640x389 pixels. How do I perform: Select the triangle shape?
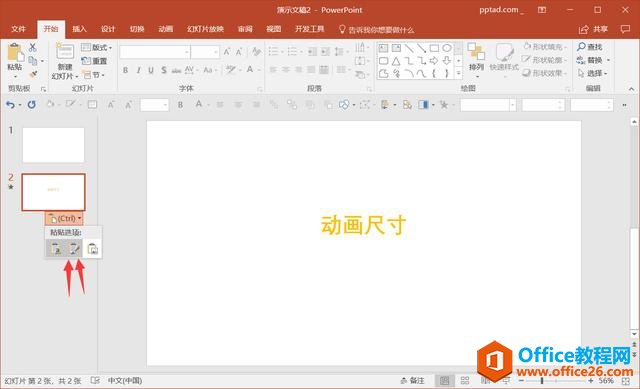396,61
